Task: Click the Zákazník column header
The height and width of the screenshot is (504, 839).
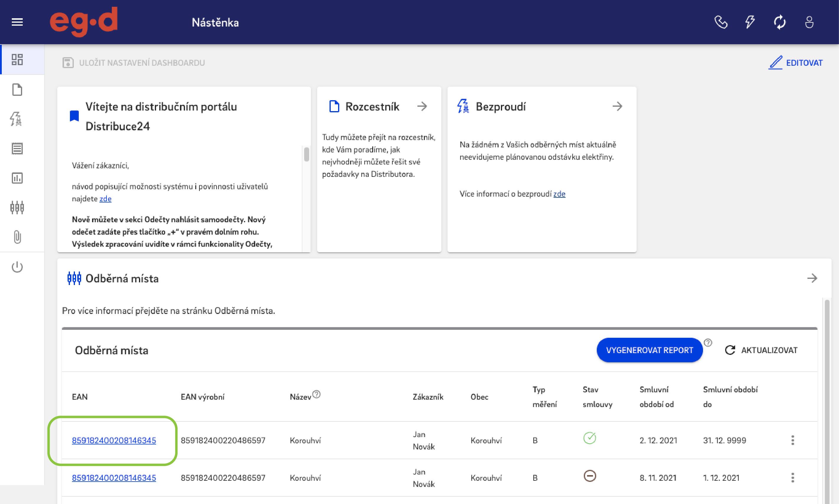Action: pyautogui.click(x=428, y=397)
